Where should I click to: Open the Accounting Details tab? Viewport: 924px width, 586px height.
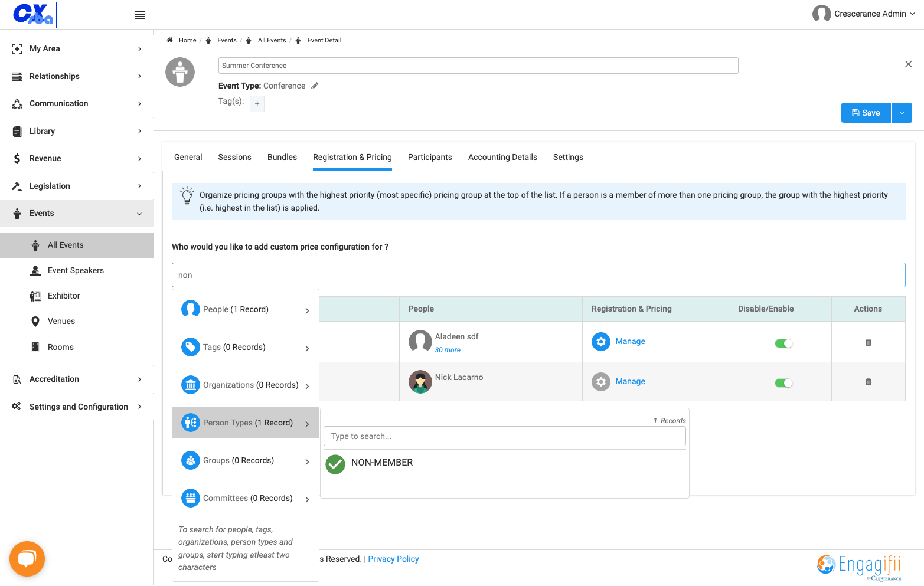pyautogui.click(x=502, y=157)
